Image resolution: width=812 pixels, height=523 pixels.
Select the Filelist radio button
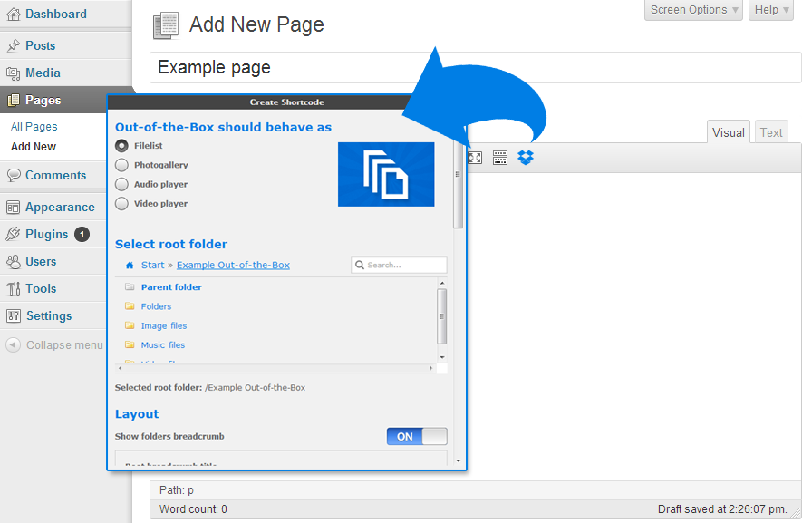click(121, 146)
